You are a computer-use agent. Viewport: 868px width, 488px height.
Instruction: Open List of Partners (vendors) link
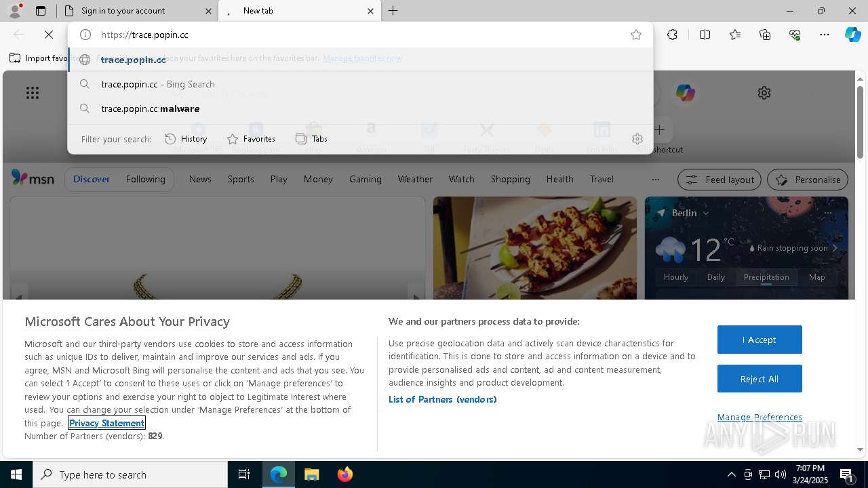click(x=443, y=399)
